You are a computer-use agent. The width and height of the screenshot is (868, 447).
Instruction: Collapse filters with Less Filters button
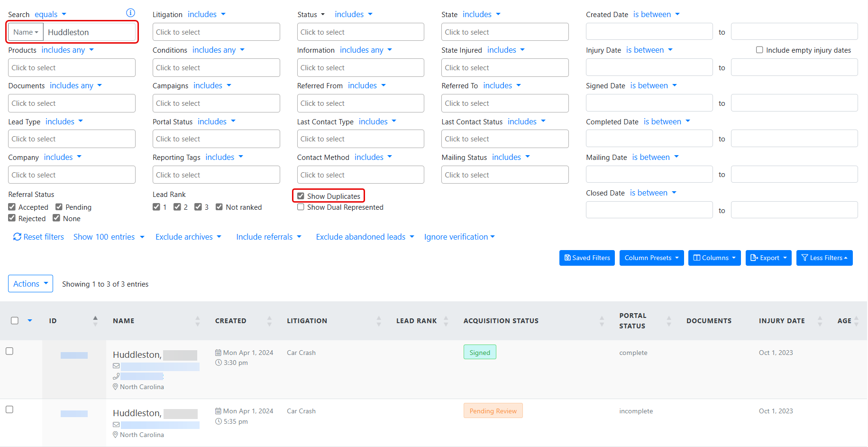coord(824,258)
